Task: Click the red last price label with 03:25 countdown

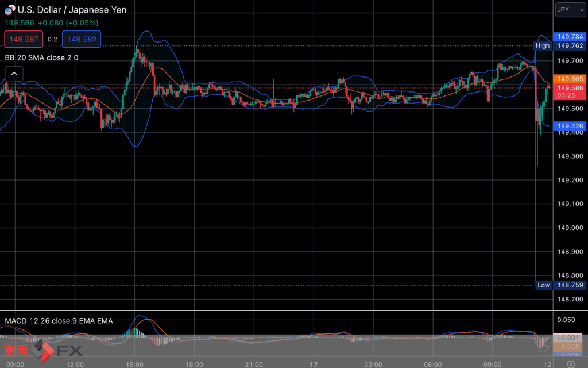Action: pyautogui.click(x=570, y=91)
